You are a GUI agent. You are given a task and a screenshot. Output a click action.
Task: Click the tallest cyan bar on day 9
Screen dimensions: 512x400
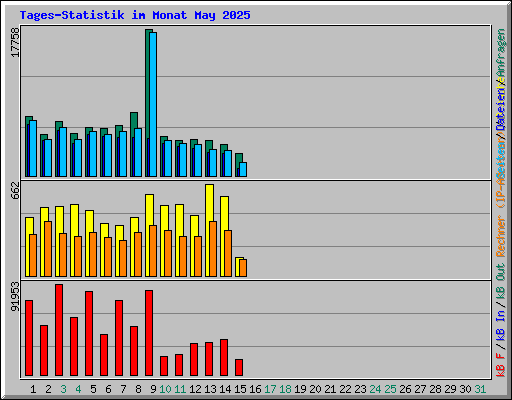(x=153, y=104)
